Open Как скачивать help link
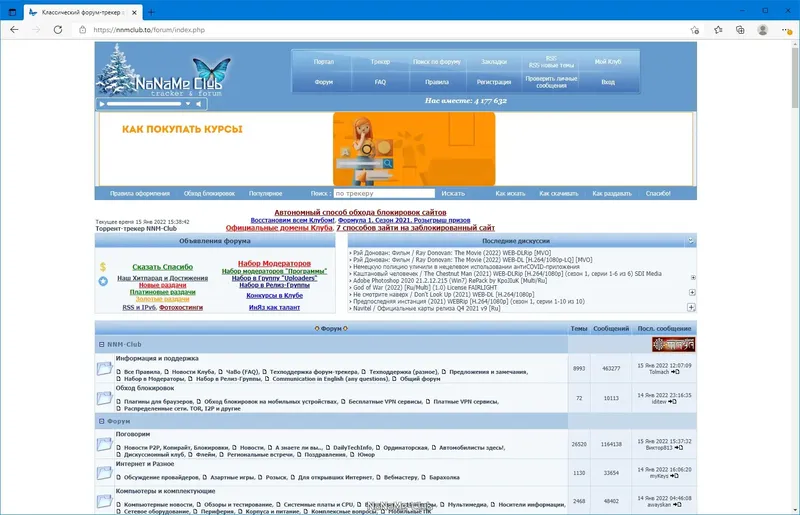Image resolution: width=800 pixels, height=515 pixels. (559, 193)
